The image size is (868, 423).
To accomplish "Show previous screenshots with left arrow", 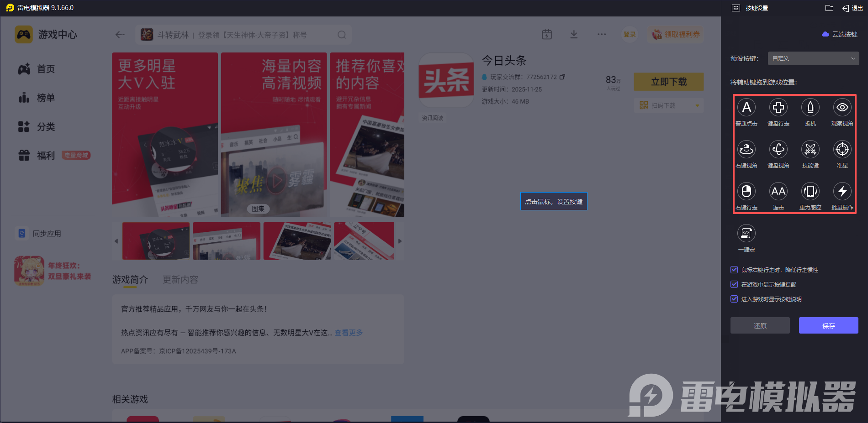I will [x=116, y=241].
